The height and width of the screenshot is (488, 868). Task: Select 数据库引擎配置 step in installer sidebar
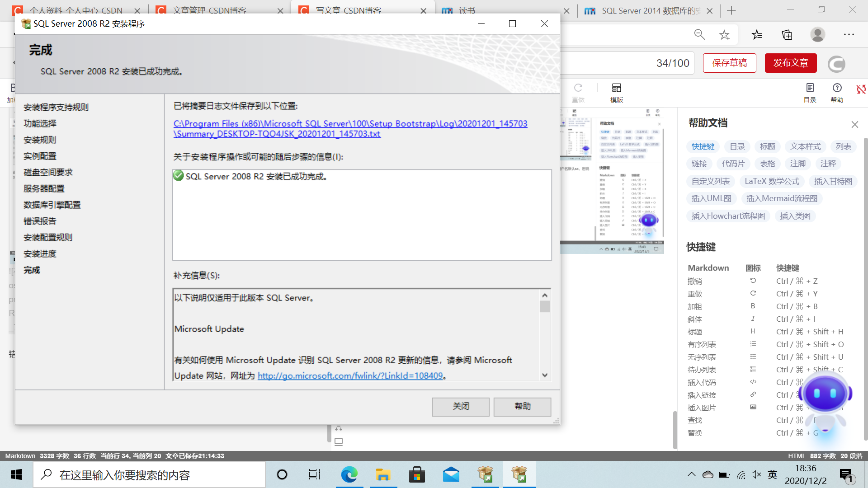tap(52, 205)
